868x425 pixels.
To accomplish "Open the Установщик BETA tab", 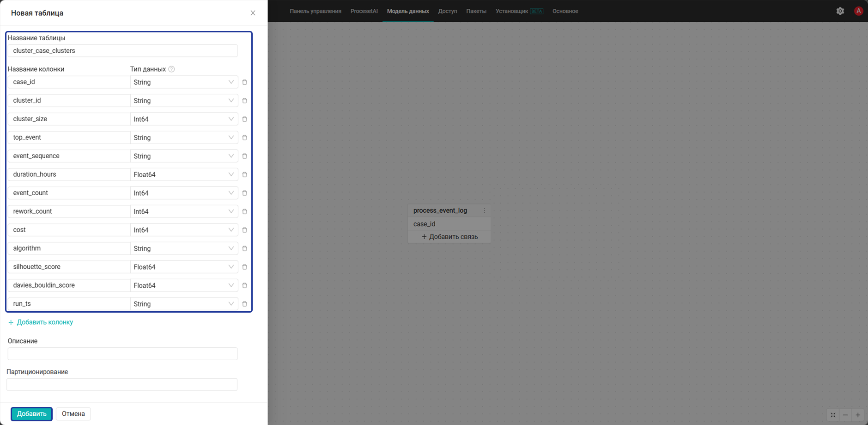I will (519, 11).
